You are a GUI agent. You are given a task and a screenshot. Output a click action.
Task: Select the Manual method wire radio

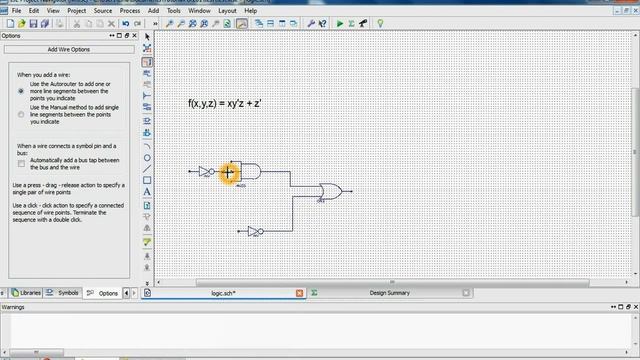pyautogui.click(x=21, y=115)
